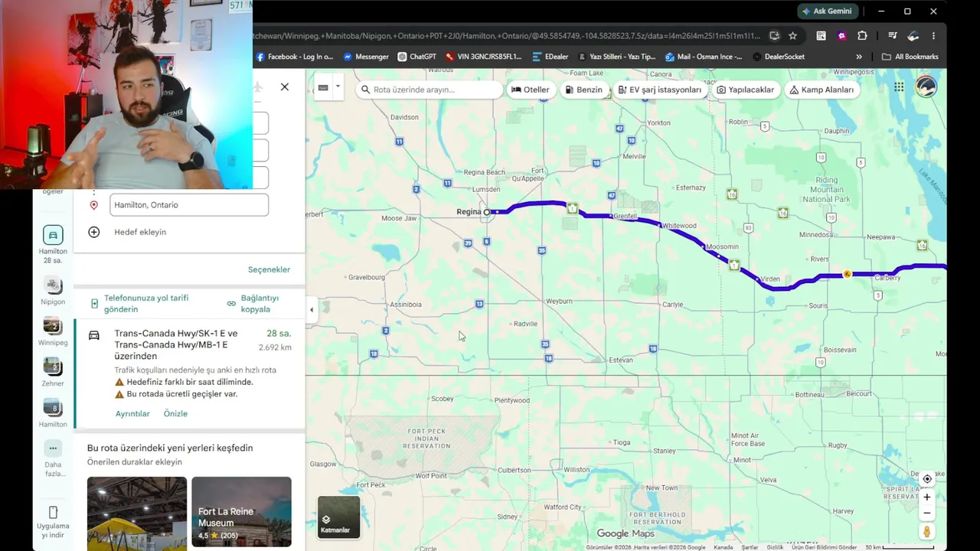The height and width of the screenshot is (551, 980).
Task: Click the Hedef ekleyin plus icon
Action: (94, 232)
